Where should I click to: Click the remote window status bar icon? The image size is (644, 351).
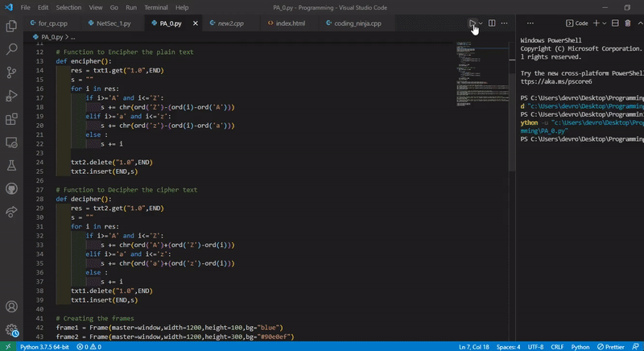tap(8, 347)
